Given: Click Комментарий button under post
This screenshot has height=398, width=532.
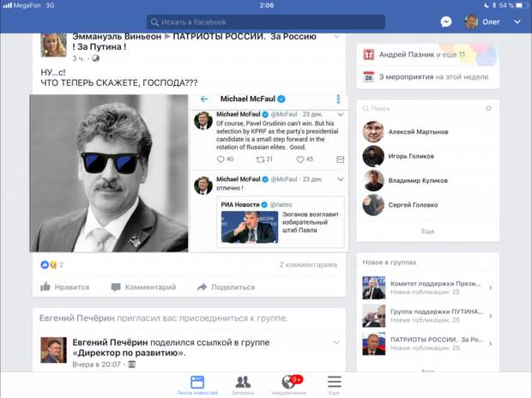Looking at the screenshot, I should pos(143,287).
